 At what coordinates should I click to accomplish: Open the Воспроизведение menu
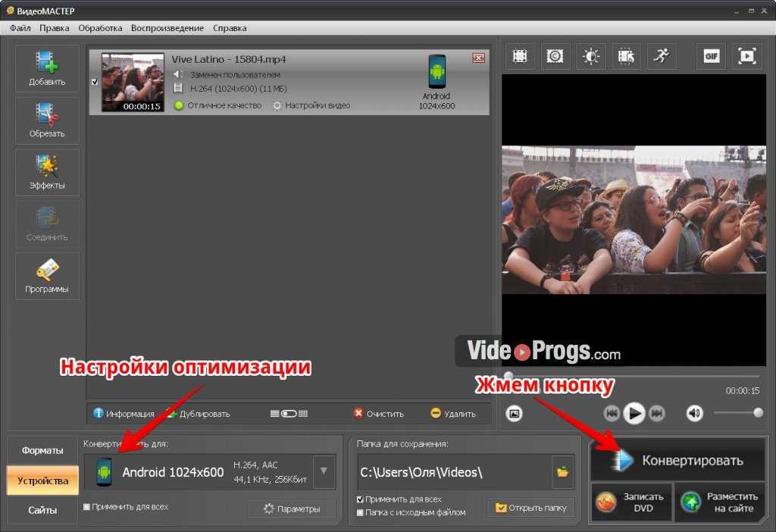[x=167, y=28]
